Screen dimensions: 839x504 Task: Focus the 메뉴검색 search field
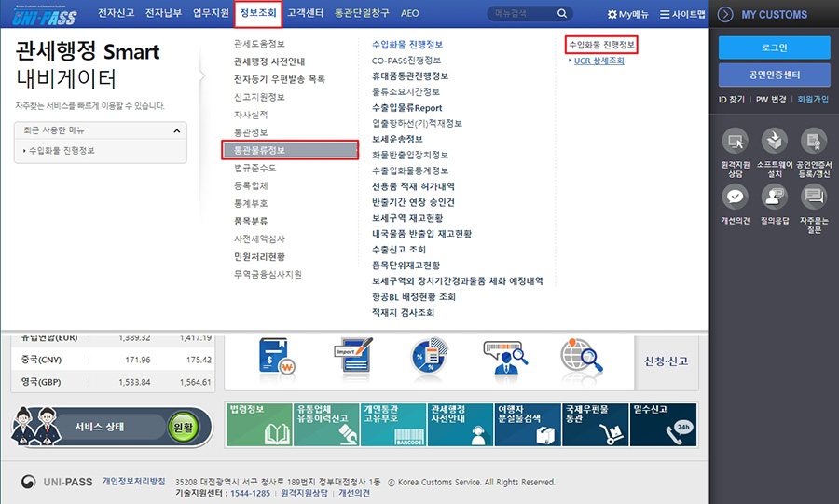tap(524, 13)
